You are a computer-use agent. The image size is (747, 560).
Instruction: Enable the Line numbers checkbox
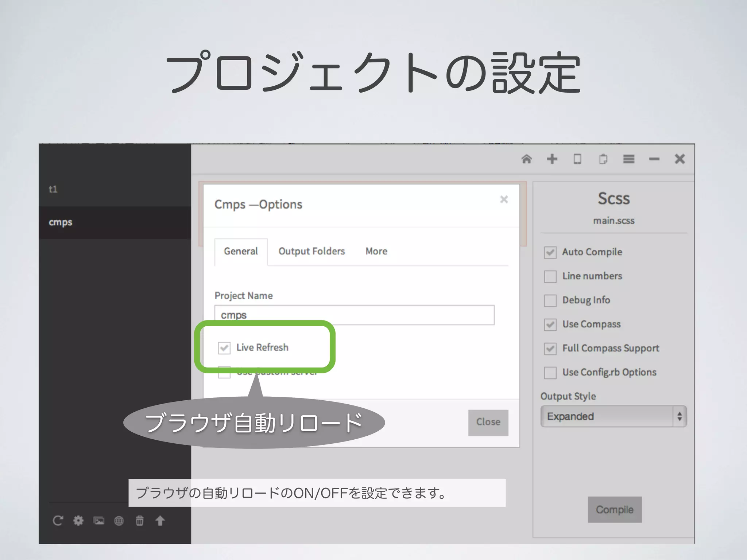(x=550, y=276)
